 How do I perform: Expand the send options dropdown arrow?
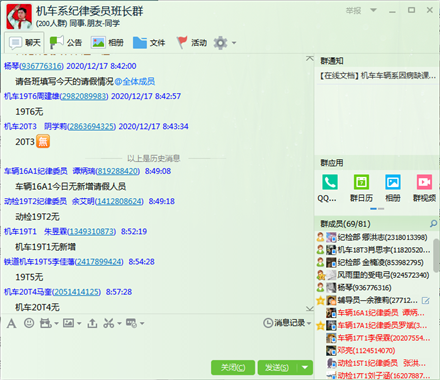pyautogui.click(x=305, y=367)
